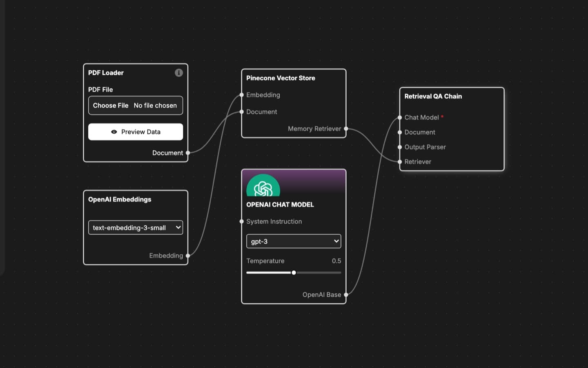Image resolution: width=588 pixels, height=368 pixels.
Task: Click the PDF File label
Action: (x=100, y=90)
